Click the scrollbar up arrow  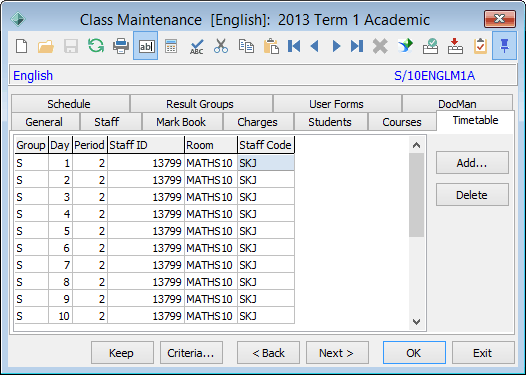point(416,145)
